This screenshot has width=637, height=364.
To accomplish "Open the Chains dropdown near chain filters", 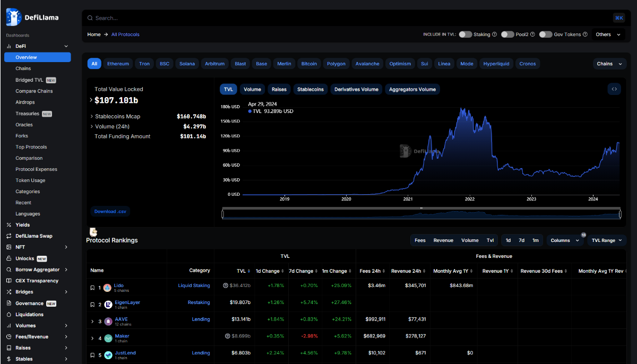I will [x=609, y=63].
